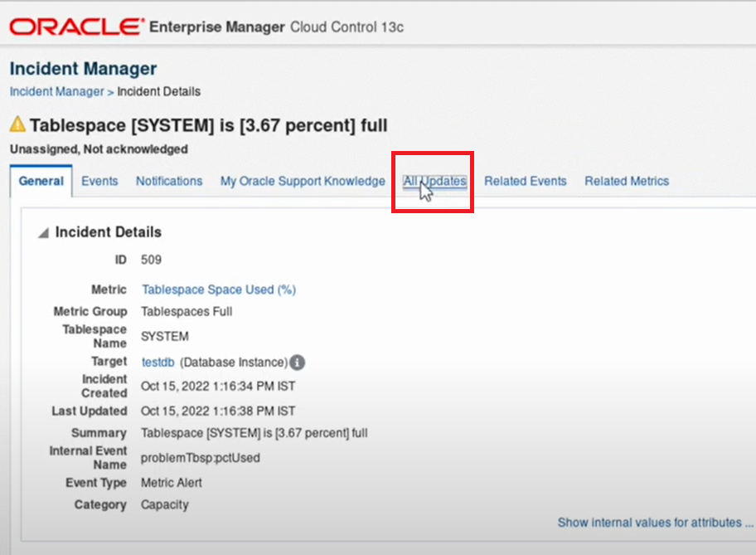Click the yellow warning triangle icon
This screenshot has width=756, height=555.
[18, 124]
